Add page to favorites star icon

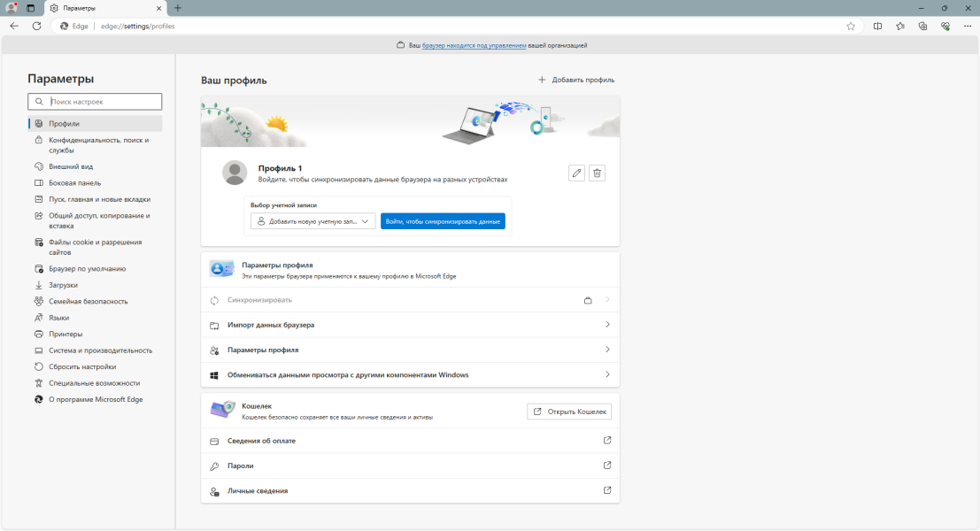coord(851,27)
